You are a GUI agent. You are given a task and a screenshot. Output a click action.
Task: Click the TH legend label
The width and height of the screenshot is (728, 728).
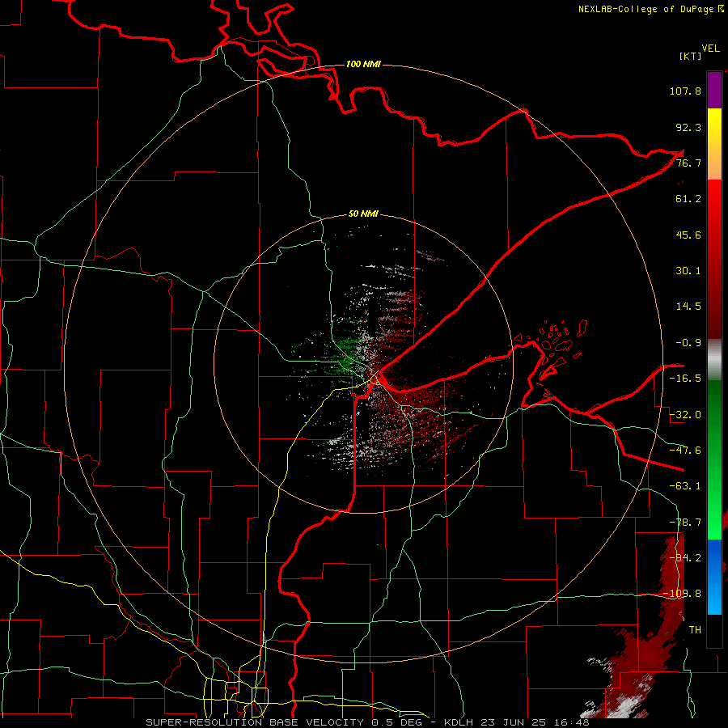[x=695, y=630]
